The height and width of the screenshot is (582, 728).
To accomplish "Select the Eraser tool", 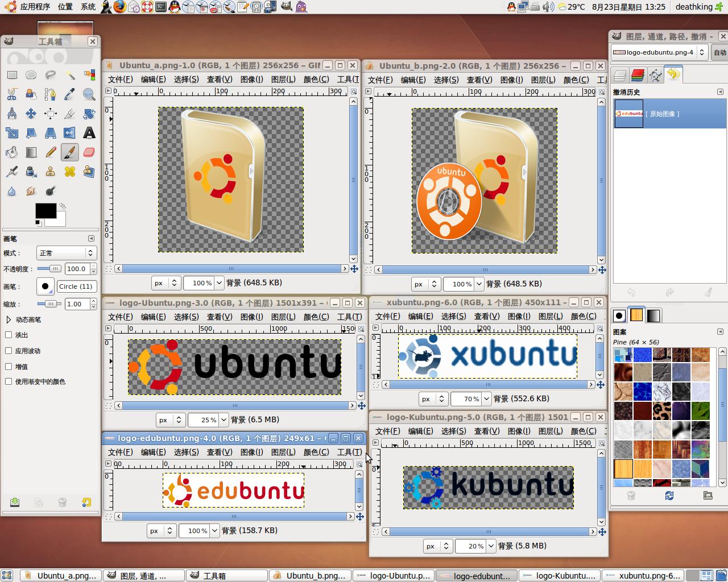I will (89, 152).
